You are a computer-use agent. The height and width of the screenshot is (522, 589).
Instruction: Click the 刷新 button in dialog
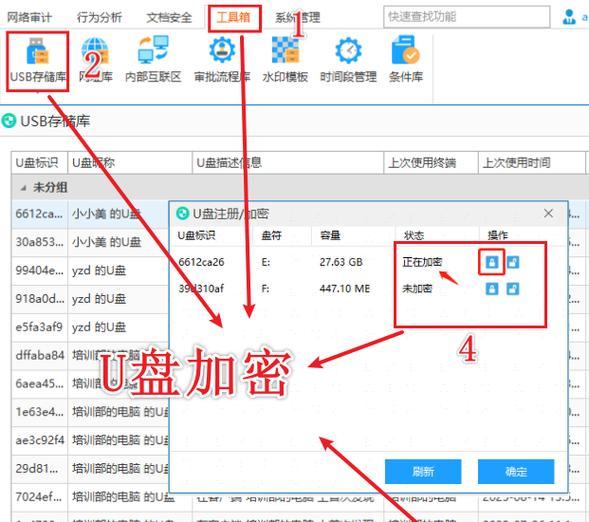click(x=423, y=471)
